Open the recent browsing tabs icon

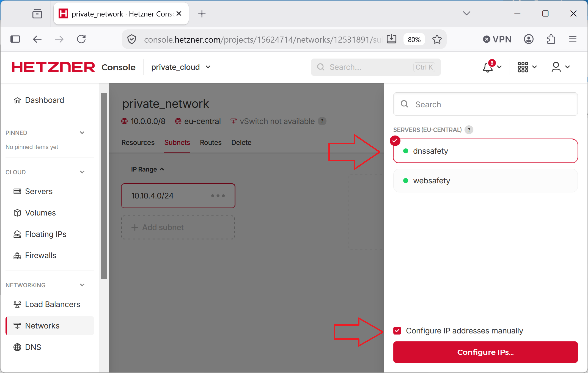[37, 14]
